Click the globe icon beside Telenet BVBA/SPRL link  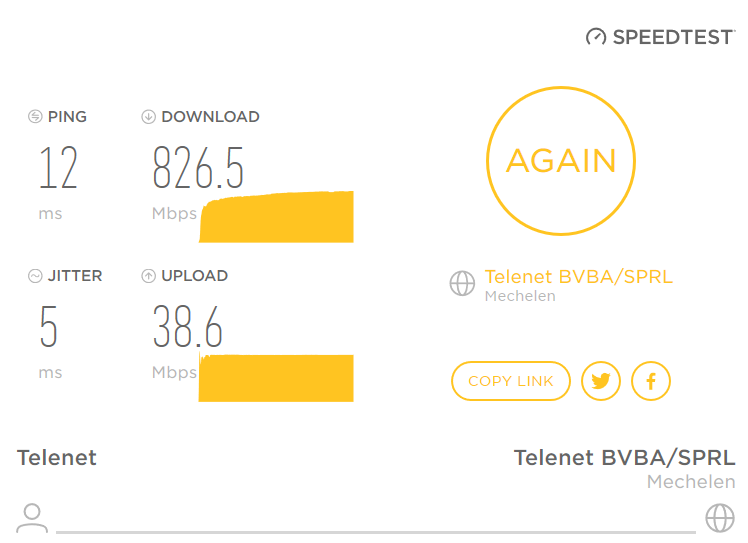click(x=462, y=284)
